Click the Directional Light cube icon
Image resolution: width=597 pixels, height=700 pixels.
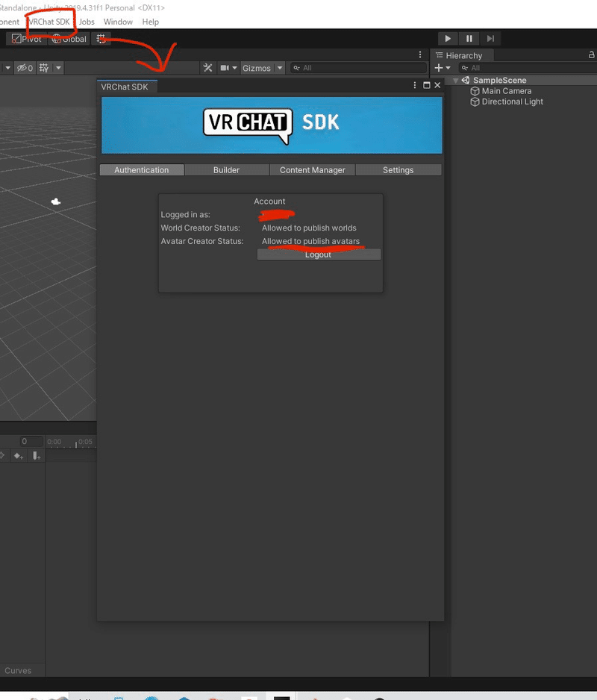pos(475,101)
